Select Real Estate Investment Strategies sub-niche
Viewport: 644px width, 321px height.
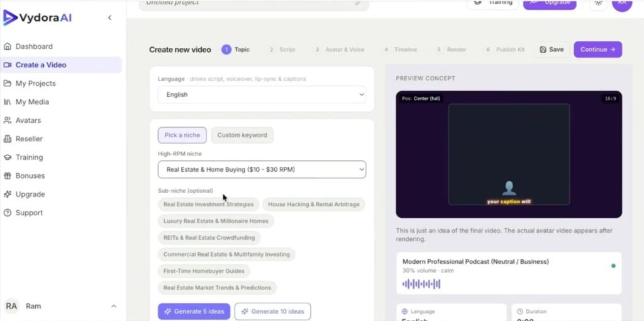[209, 205]
